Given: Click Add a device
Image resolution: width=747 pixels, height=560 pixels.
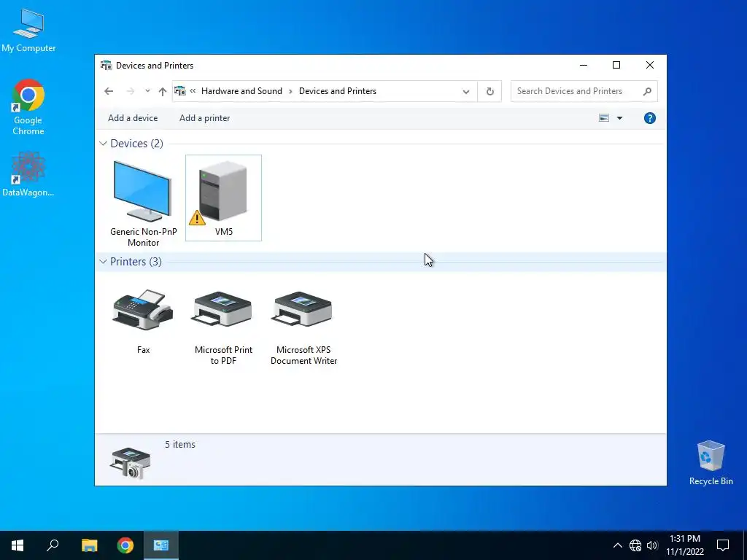Looking at the screenshot, I should 133,118.
